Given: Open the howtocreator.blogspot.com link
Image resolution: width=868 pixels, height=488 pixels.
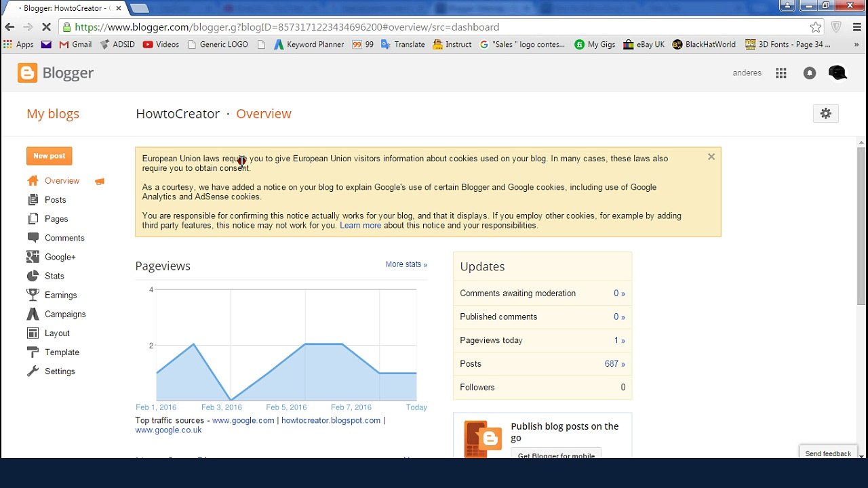Looking at the screenshot, I should [x=331, y=420].
